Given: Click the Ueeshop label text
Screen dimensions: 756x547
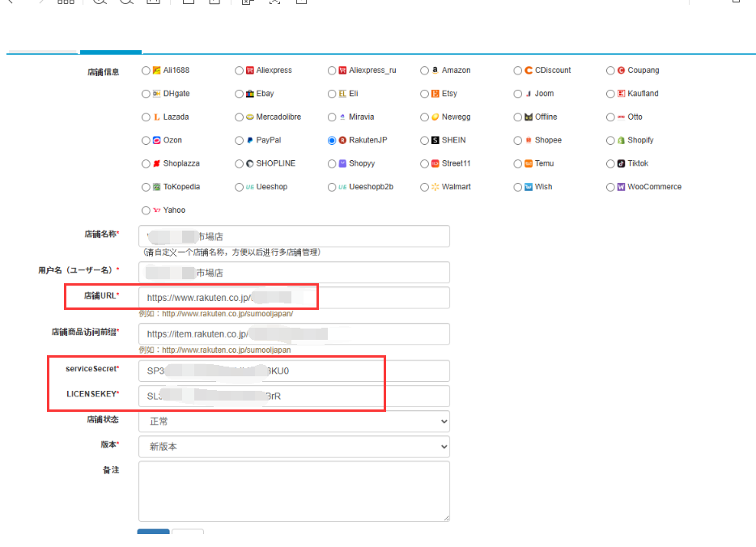Looking at the screenshot, I should point(271,187).
